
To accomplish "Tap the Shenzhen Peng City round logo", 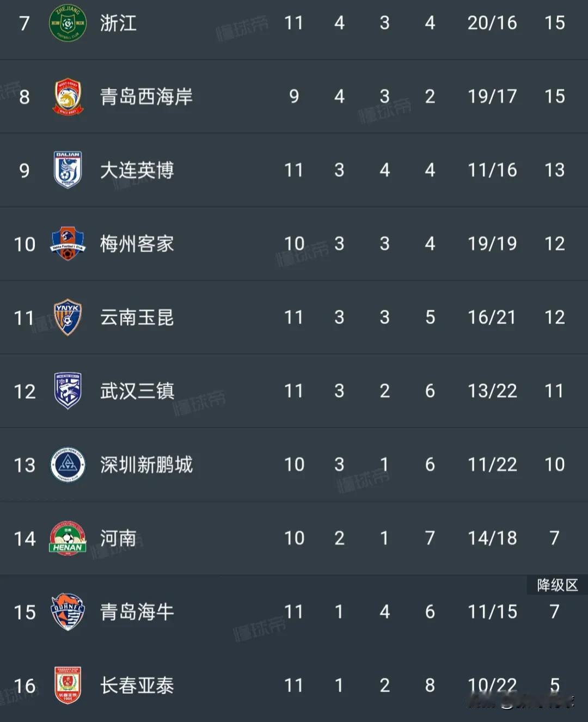I will [x=68, y=465].
